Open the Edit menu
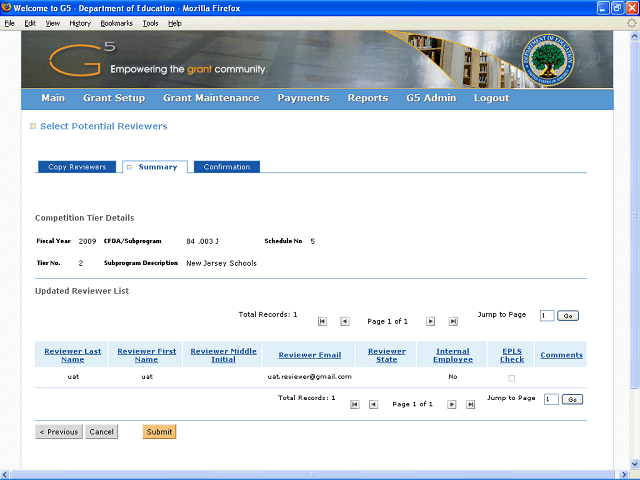 click(x=30, y=23)
